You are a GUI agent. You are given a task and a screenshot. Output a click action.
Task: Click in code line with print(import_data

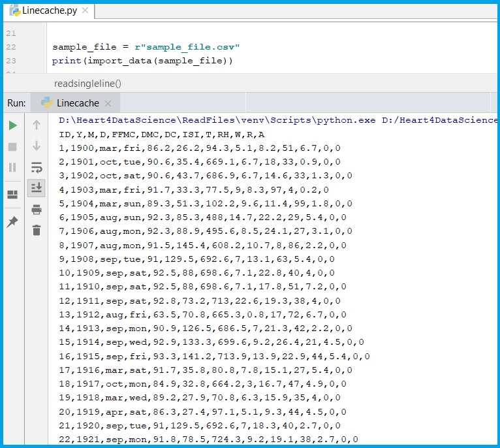(142, 61)
